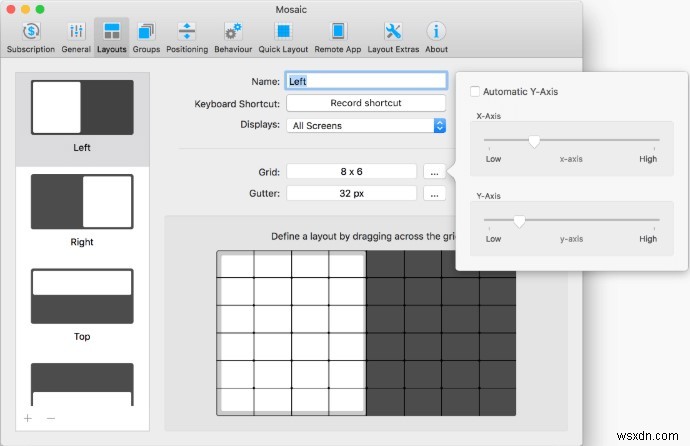690x446 pixels.
Task: Click the Name text field
Action: (x=365, y=81)
